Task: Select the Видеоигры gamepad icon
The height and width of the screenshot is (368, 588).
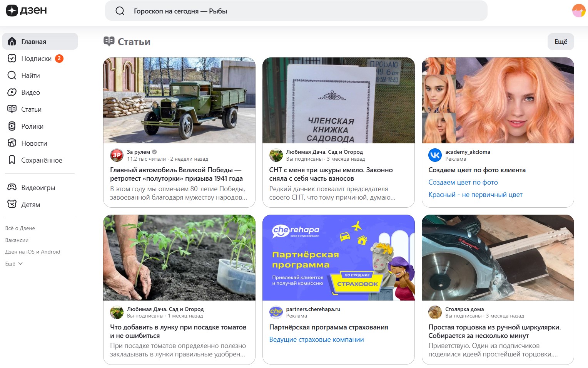Action: point(12,187)
